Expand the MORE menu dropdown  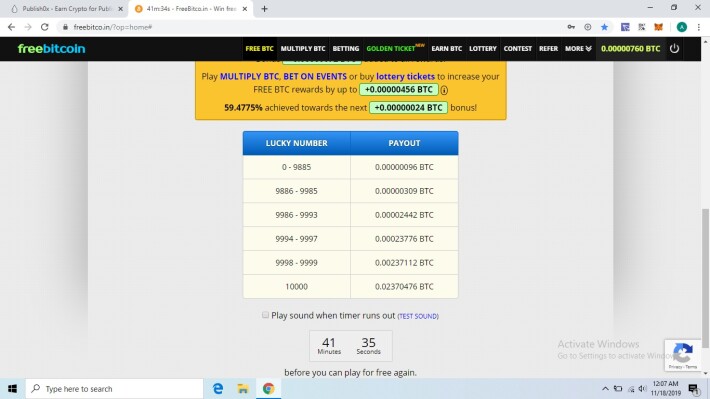pyautogui.click(x=578, y=48)
